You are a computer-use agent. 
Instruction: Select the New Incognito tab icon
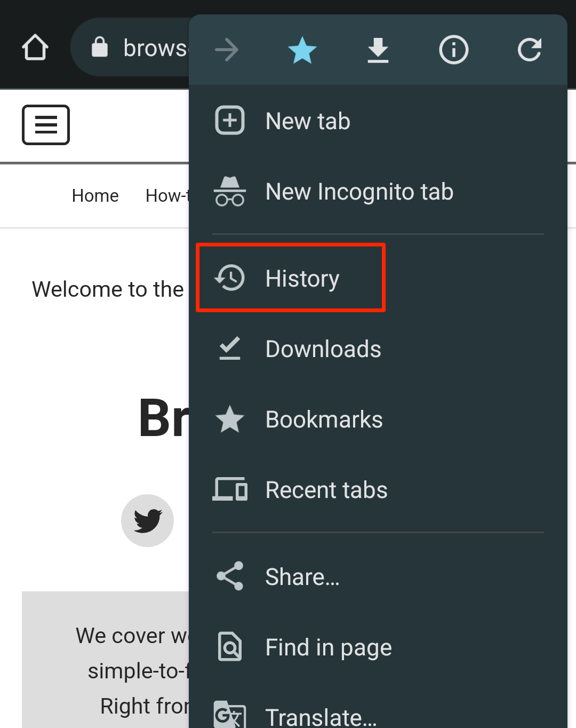point(230,192)
